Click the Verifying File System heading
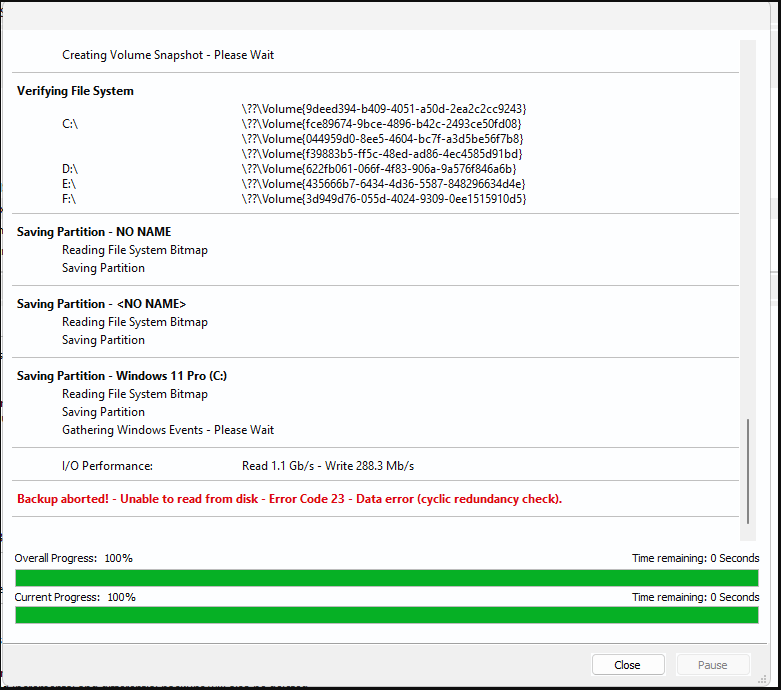781x690 pixels. click(x=75, y=91)
